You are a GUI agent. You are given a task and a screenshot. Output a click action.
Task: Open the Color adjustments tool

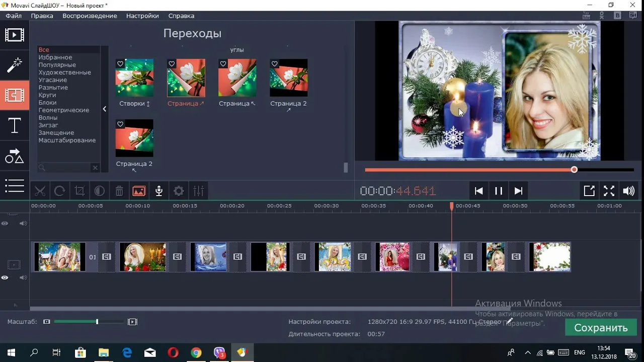point(100,191)
